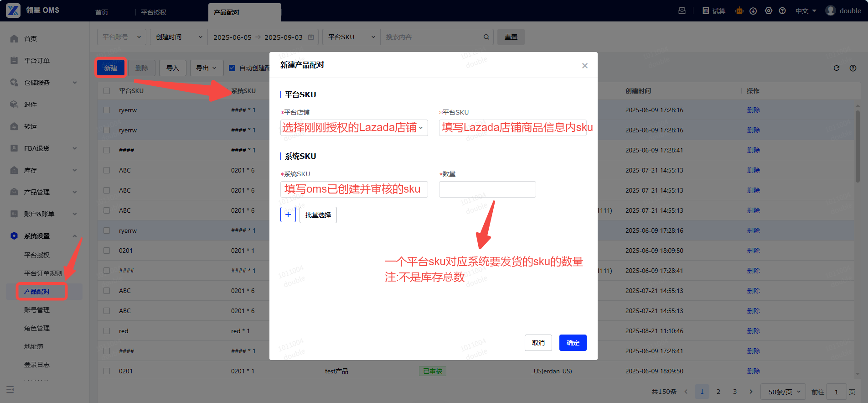Click the printer icon in the top bar
The height and width of the screenshot is (403, 868).
[x=682, y=10]
